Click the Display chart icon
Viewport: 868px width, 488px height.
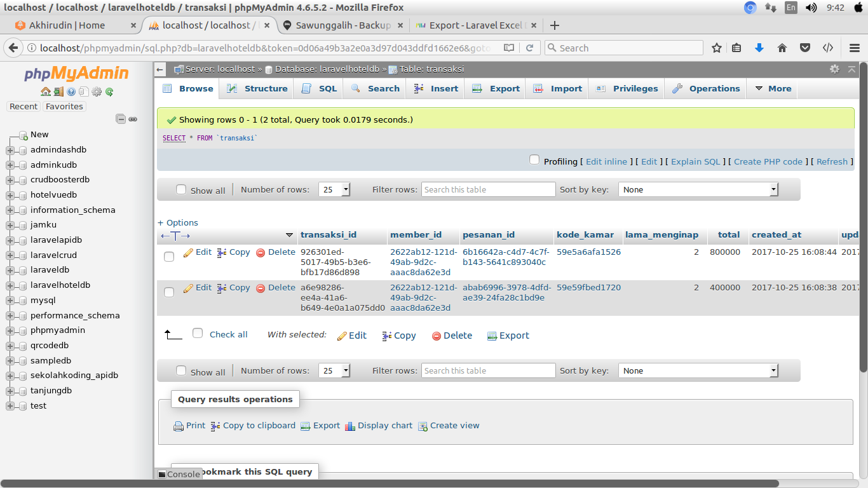point(350,426)
